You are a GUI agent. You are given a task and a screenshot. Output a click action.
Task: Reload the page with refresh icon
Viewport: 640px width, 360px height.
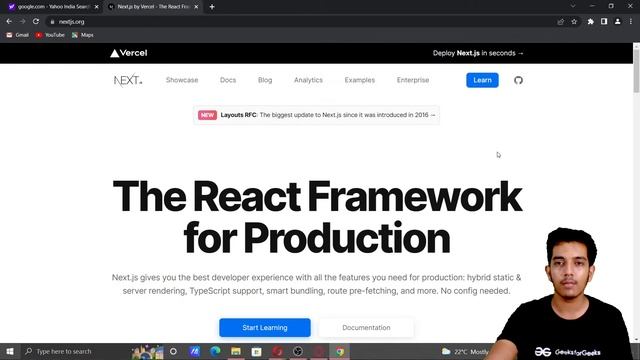point(36,21)
